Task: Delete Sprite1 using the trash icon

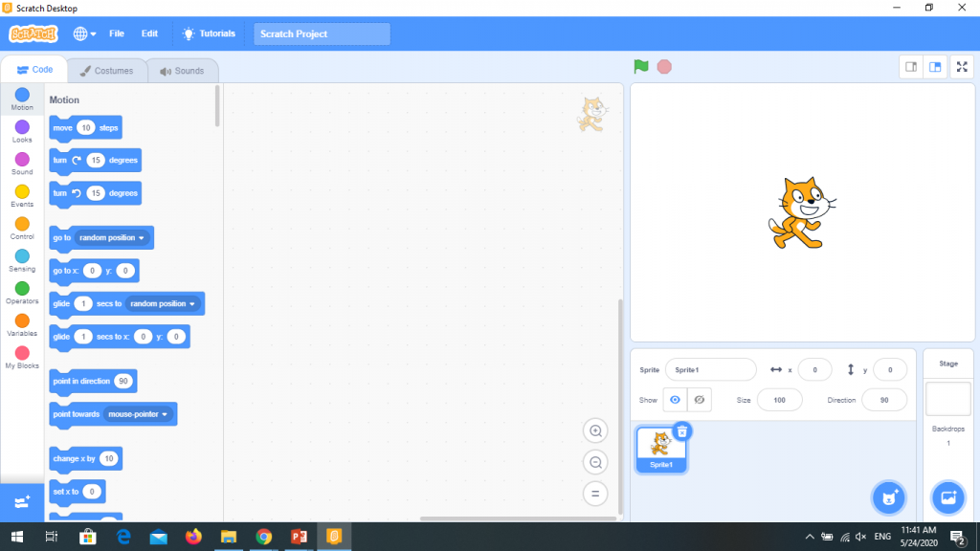Action: [x=682, y=431]
